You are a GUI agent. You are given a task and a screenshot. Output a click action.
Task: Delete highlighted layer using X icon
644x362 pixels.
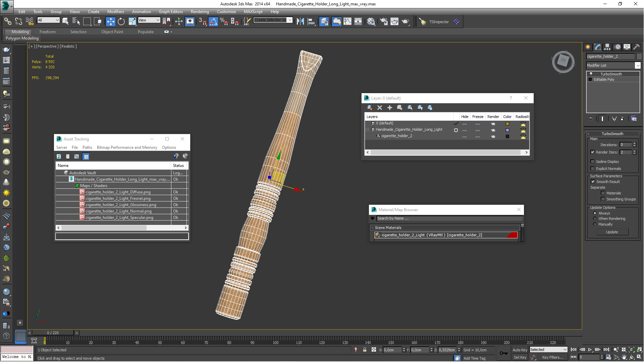tap(380, 108)
